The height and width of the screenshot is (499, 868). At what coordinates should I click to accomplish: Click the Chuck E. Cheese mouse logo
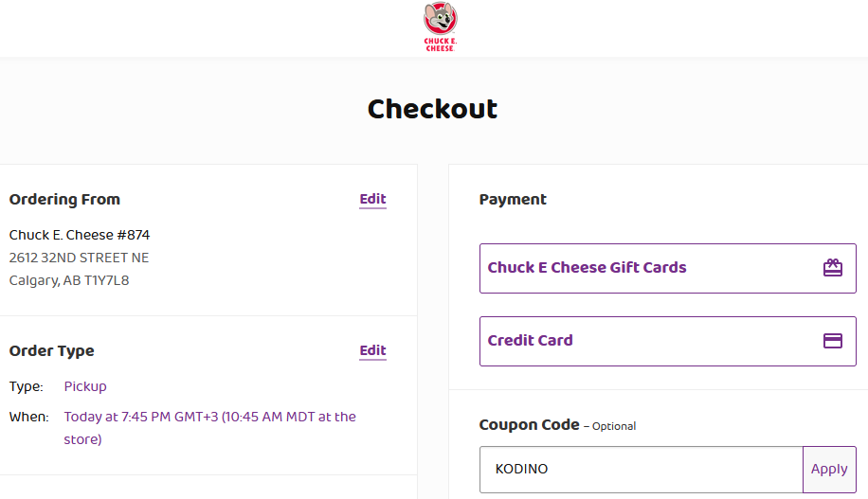click(x=440, y=27)
